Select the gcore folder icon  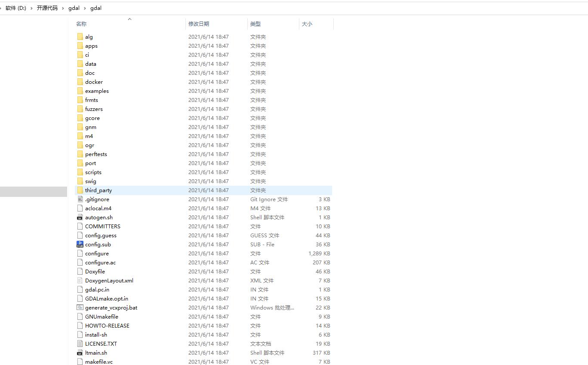(80, 118)
